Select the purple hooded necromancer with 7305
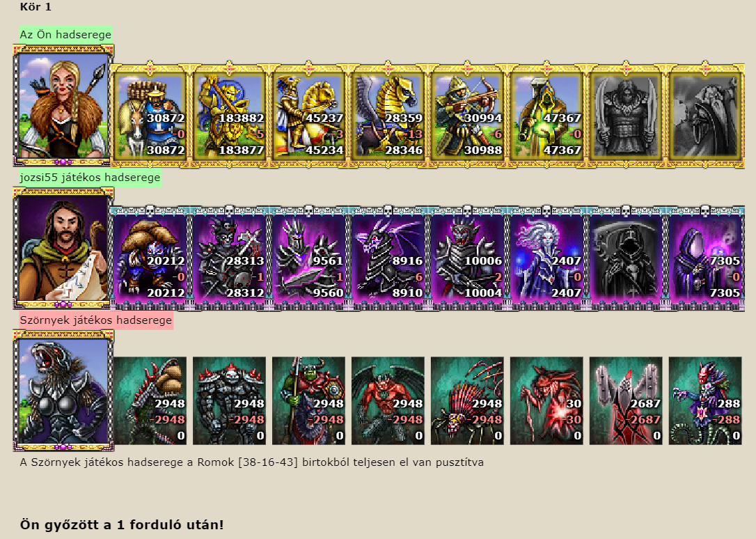 click(x=705, y=258)
